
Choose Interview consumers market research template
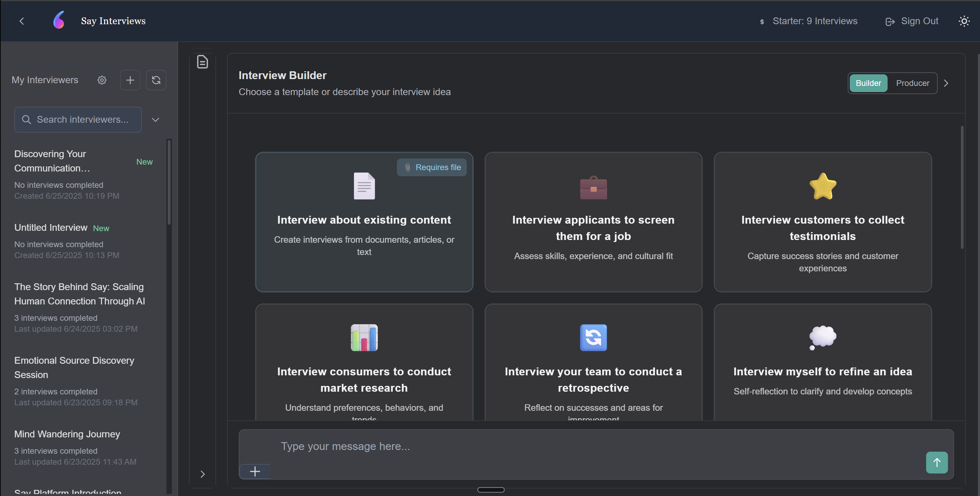364,362
